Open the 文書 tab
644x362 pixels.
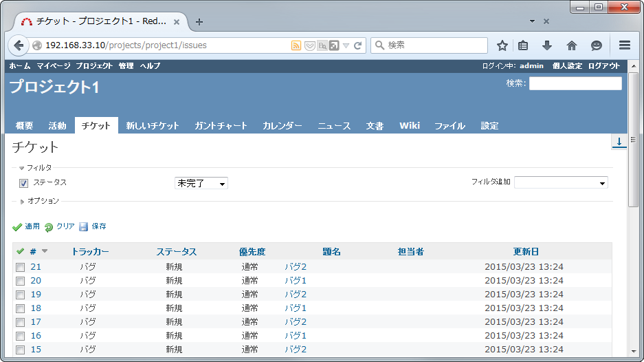[x=375, y=125]
